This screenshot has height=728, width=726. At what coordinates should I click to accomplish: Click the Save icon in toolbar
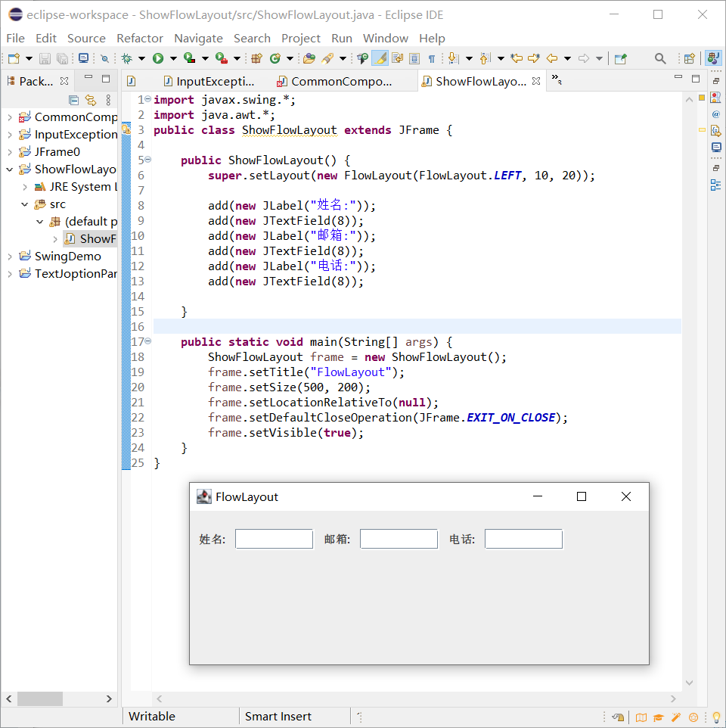45,58
